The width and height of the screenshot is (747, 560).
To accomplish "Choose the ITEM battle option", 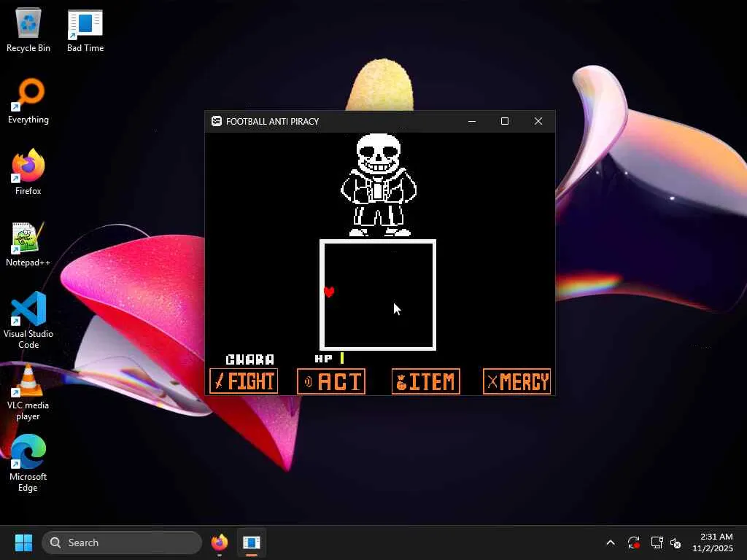I will [x=425, y=381].
